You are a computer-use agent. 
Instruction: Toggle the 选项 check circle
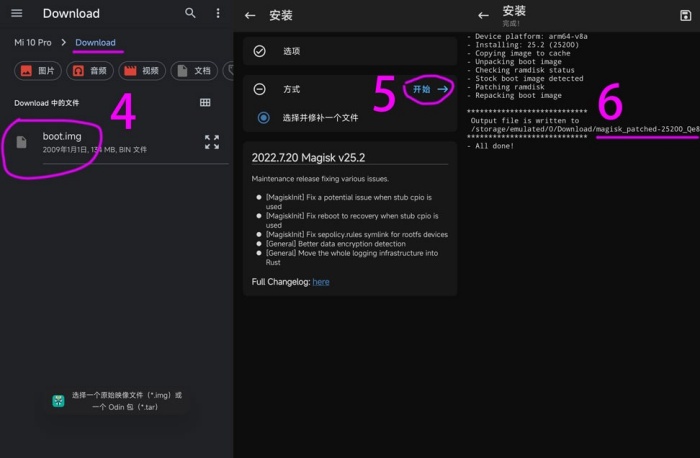click(x=260, y=51)
